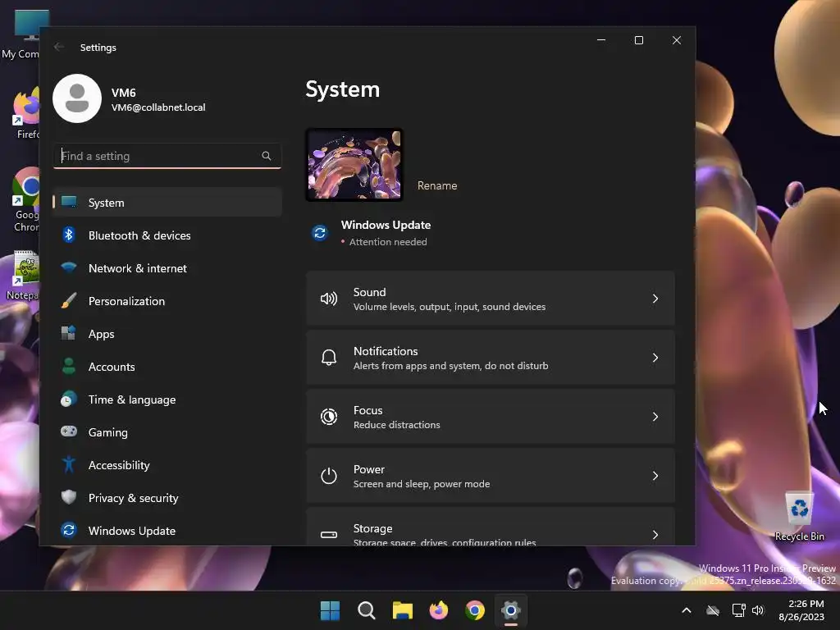
Task: Open Time & language settings
Action: click(x=167, y=399)
